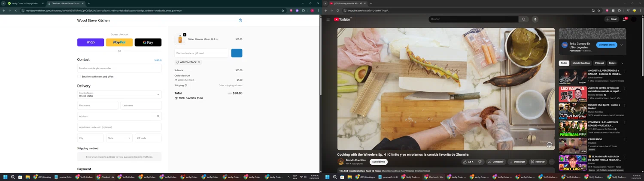Focus the YouTube Buscar search box
Screen dimensions: 644x181
coord(474,19)
